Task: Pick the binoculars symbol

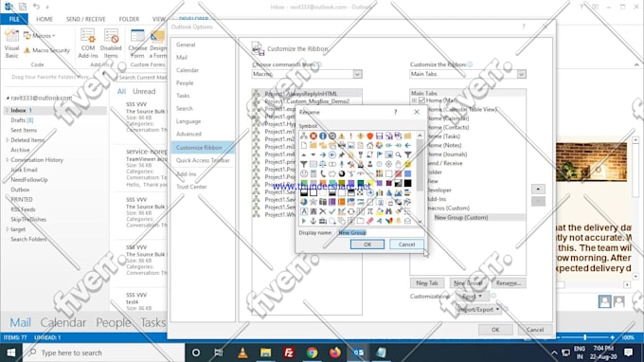Action: pyautogui.click(x=389, y=211)
